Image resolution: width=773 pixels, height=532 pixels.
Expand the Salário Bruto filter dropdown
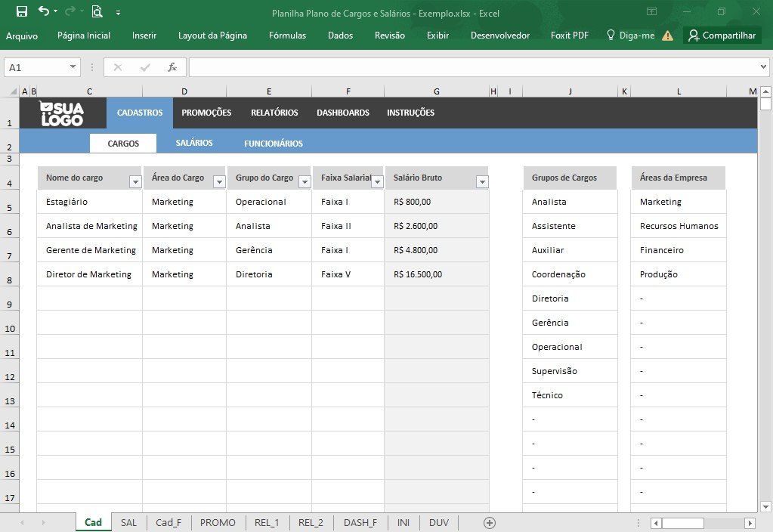[482, 182]
